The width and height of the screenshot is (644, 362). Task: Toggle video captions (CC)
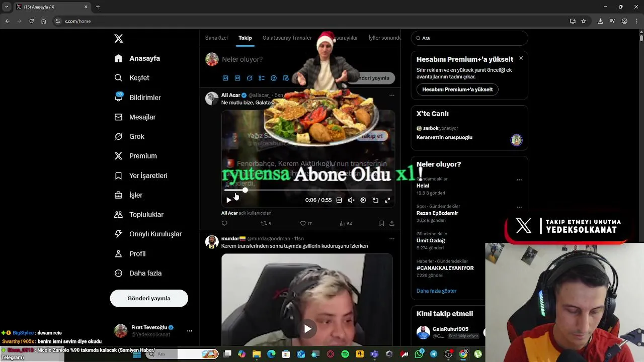339,200
